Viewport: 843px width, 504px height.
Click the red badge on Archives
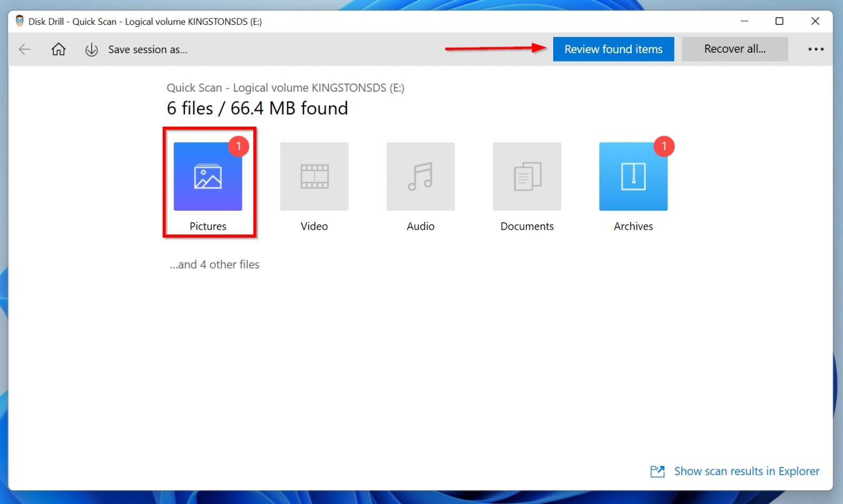[664, 147]
